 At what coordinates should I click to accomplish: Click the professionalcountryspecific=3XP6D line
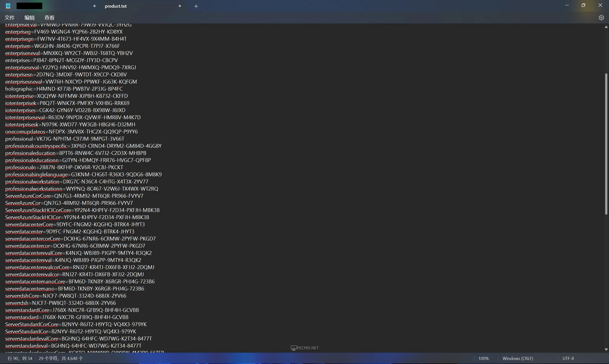click(x=83, y=146)
